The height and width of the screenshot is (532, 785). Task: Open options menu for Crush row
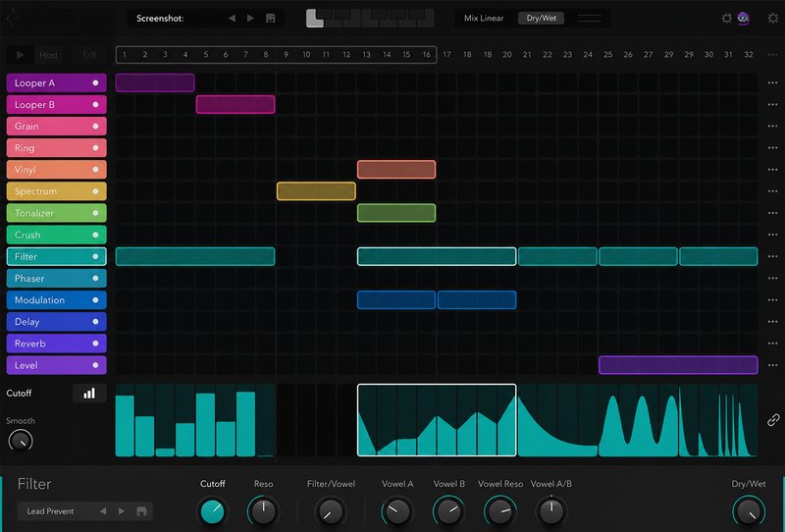pos(772,235)
